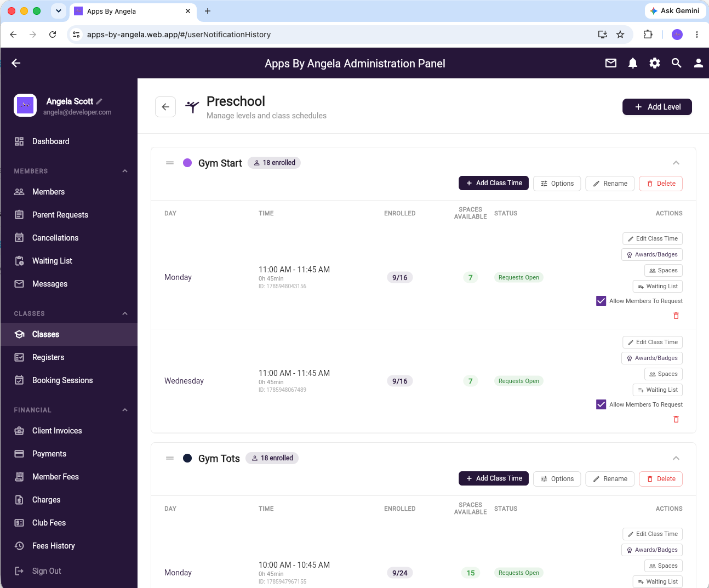
Task: Click the dark navy Gym Tots color dot
Action: (x=187, y=458)
